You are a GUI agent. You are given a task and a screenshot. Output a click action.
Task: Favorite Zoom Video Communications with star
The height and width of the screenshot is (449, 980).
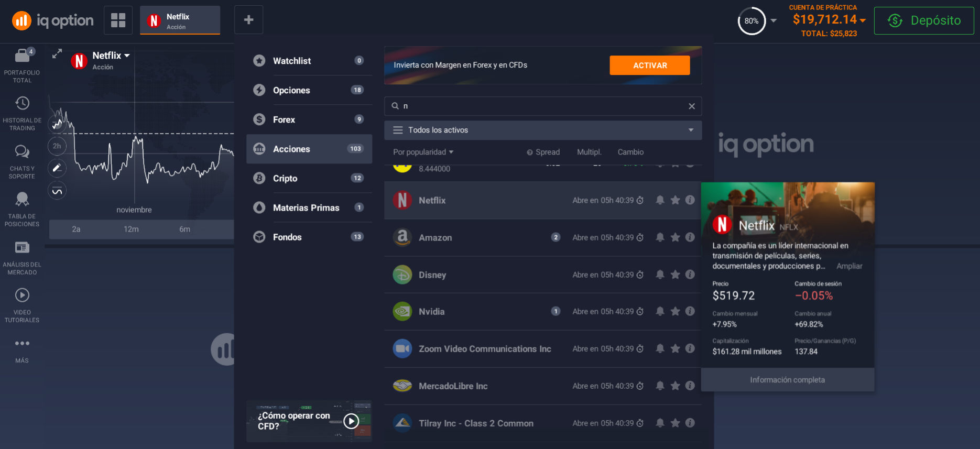[x=676, y=348]
